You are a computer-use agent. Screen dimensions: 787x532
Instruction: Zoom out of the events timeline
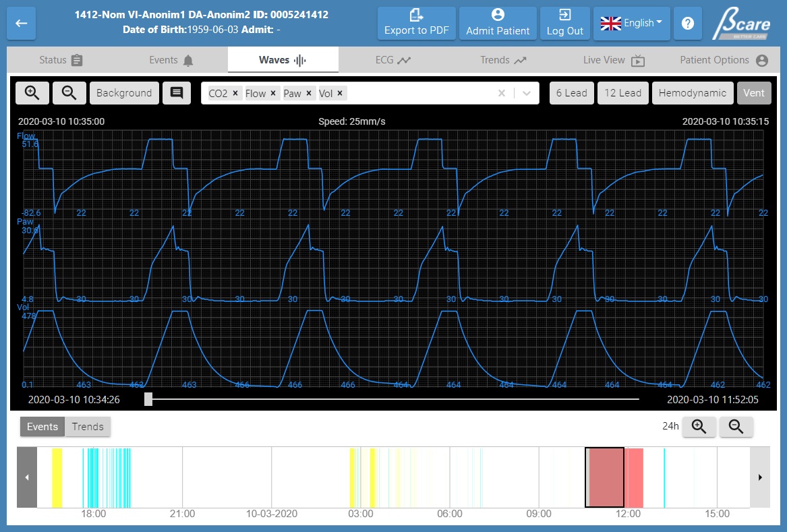pos(736,427)
